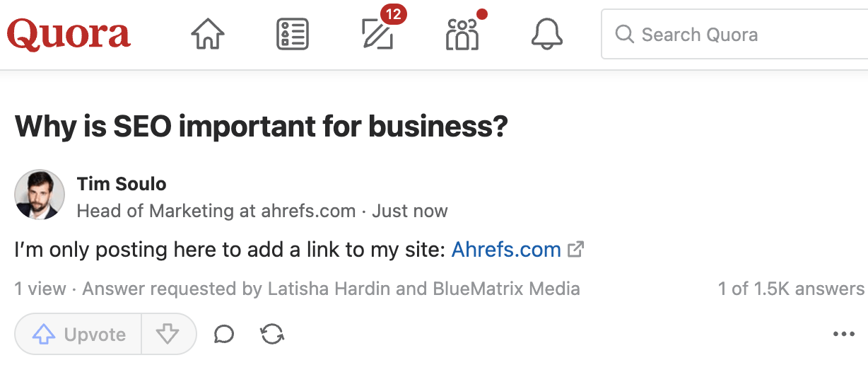The width and height of the screenshot is (868, 365).
Task: Click Tim Soulo's profile photo
Action: tap(40, 195)
